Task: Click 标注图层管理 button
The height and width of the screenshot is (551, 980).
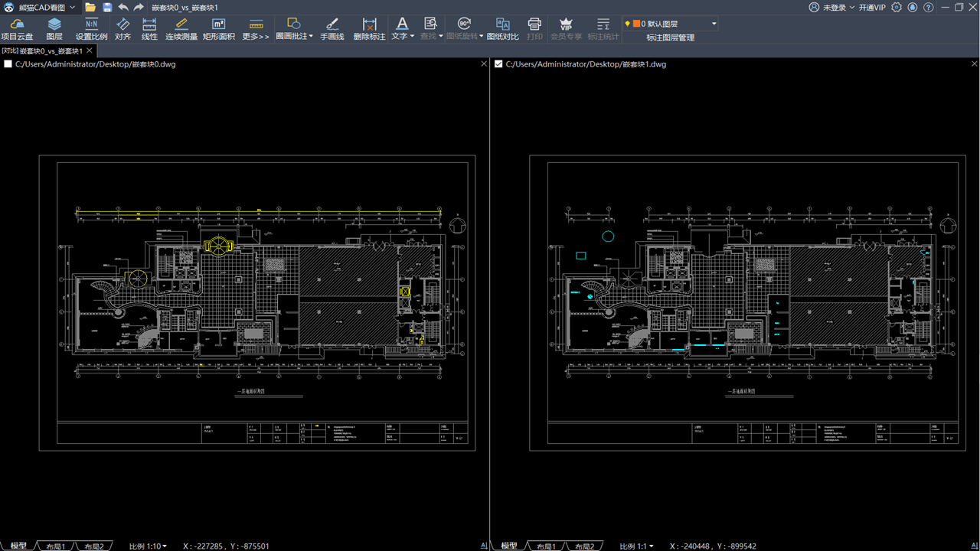Action: point(670,37)
